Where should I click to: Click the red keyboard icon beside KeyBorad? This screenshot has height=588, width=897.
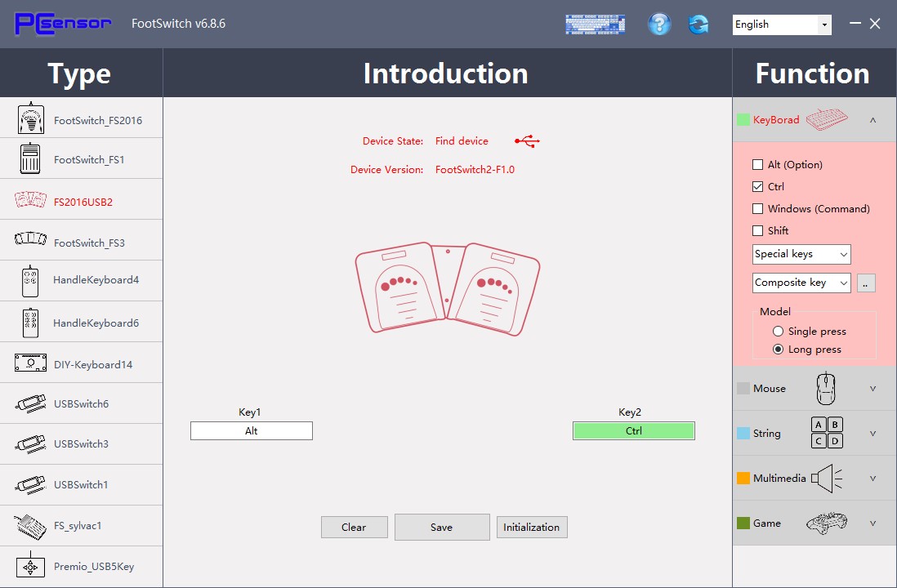pyautogui.click(x=827, y=119)
